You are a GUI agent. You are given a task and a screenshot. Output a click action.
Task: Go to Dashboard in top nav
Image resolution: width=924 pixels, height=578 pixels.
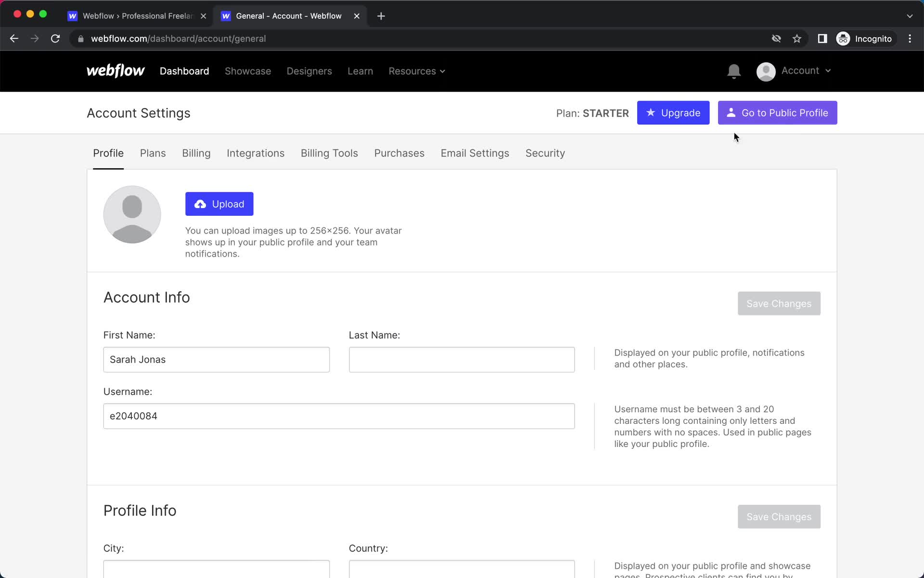(184, 71)
